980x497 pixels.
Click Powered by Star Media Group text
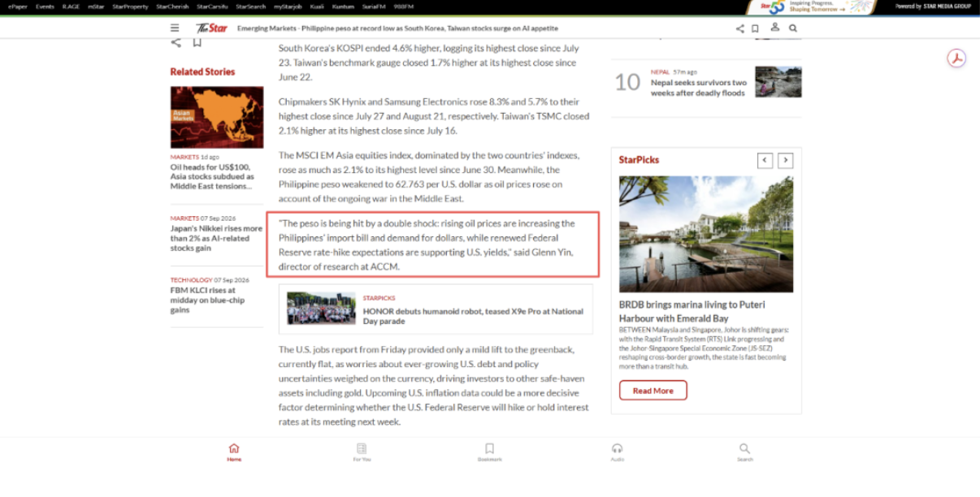(x=933, y=6)
